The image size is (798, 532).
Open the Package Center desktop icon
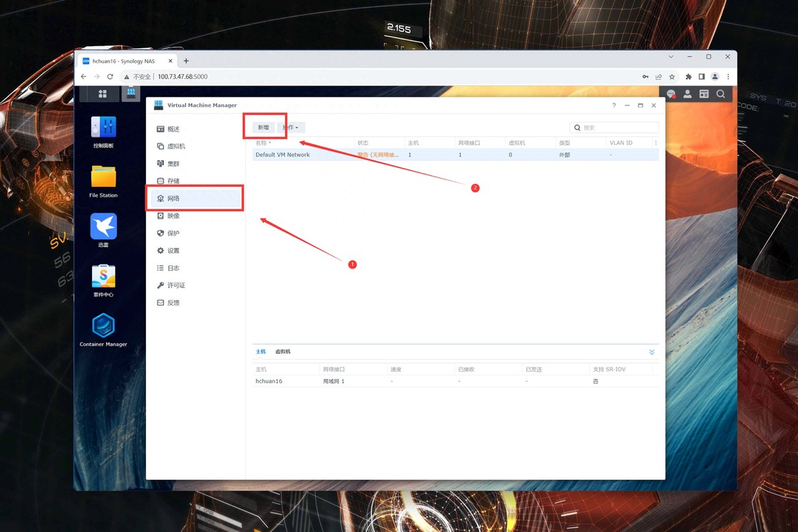(103, 276)
